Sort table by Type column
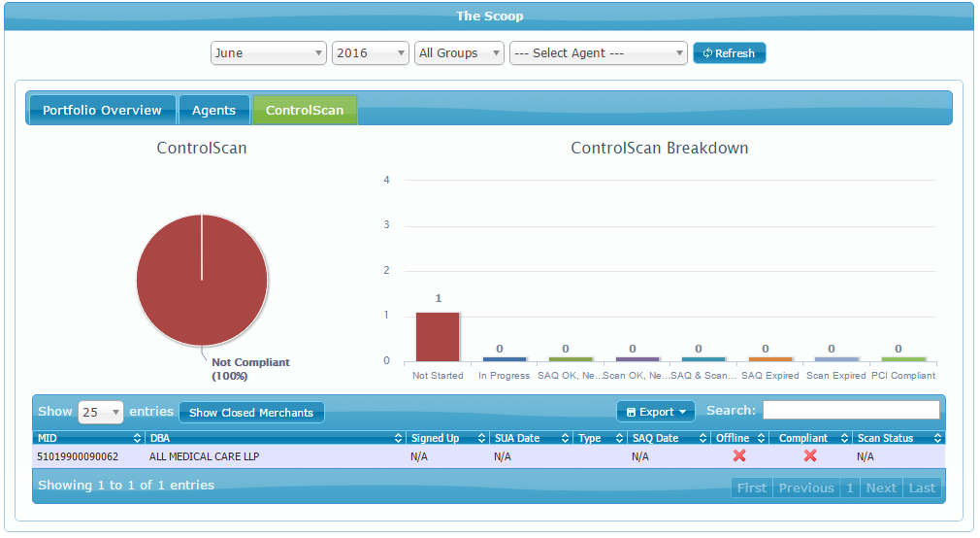This screenshot has height=538, width=980. [600, 438]
